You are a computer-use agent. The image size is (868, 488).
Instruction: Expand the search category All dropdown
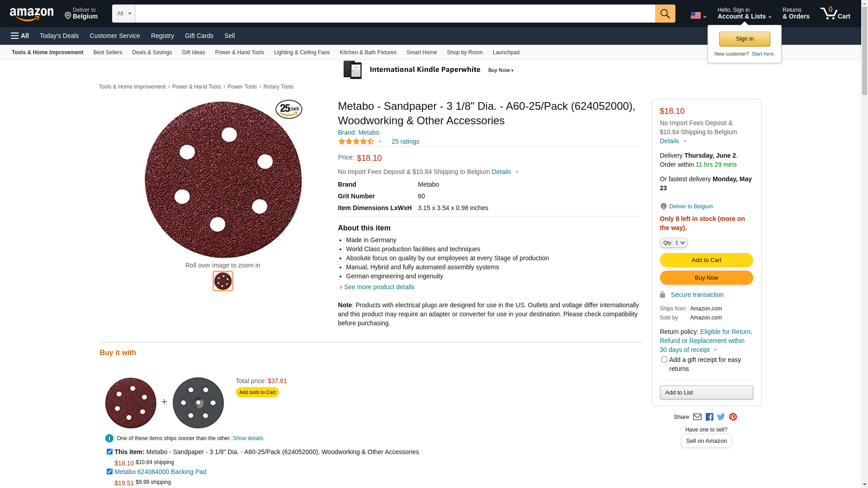click(123, 14)
